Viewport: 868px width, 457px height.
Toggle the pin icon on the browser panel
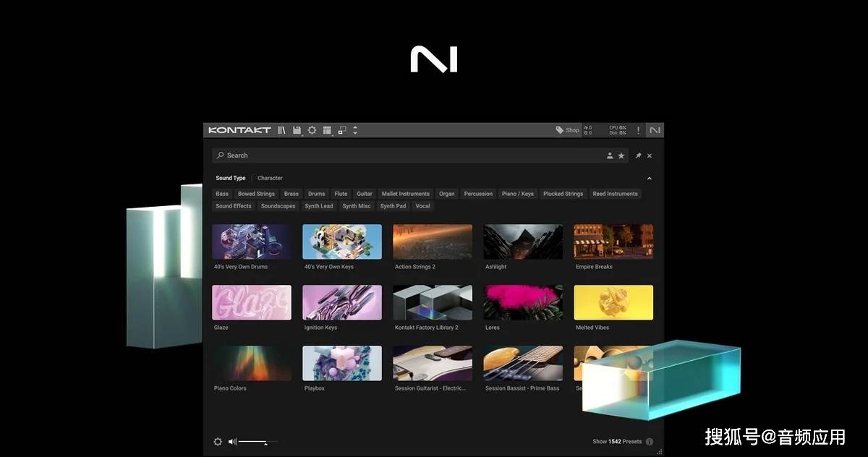click(x=637, y=155)
